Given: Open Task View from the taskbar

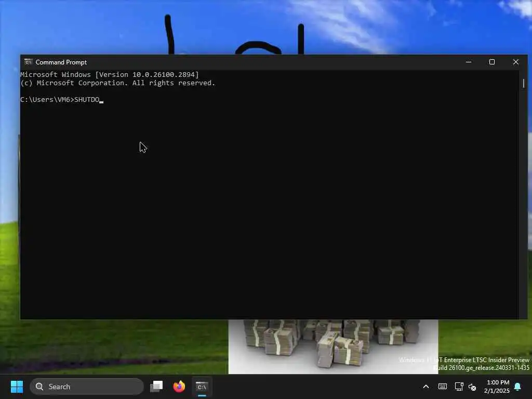Looking at the screenshot, I should tap(156, 387).
